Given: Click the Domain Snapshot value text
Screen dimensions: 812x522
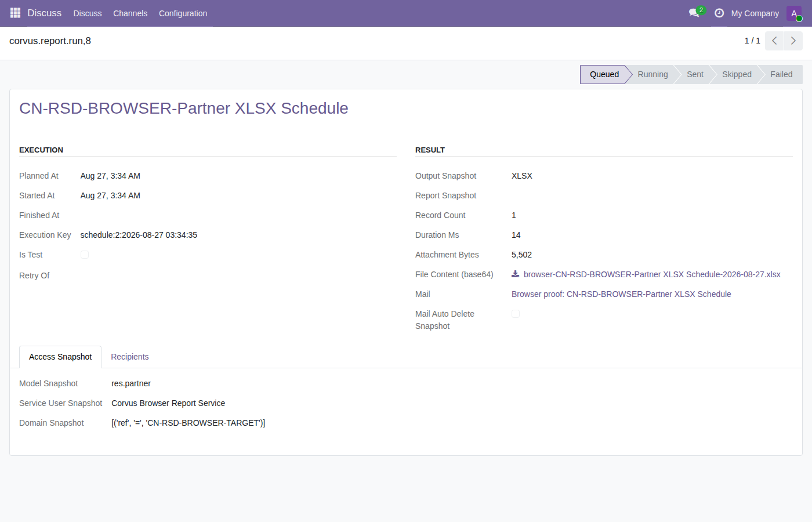Looking at the screenshot, I should click(x=188, y=423).
